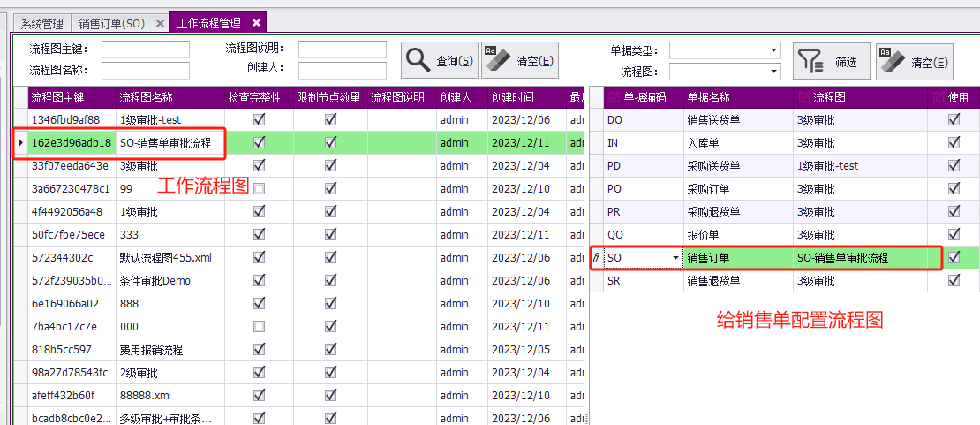
Task: Click edit icon in 流程图 column header
Action: [x=803, y=97]
